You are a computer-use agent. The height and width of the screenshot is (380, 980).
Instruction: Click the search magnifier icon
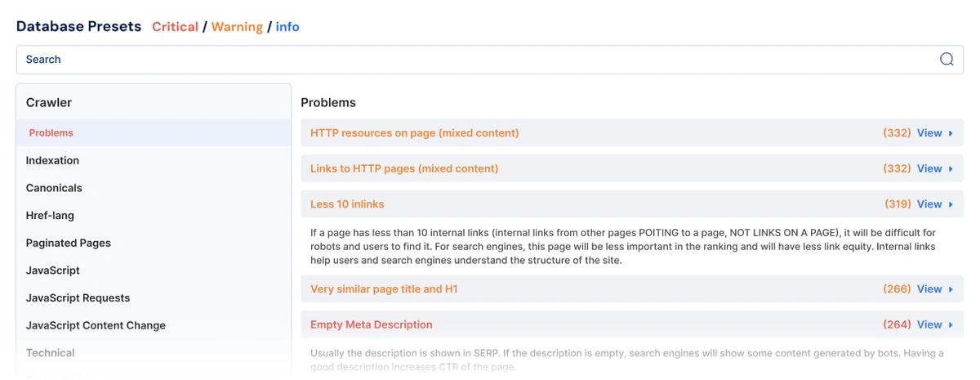[x=947, y=59]
